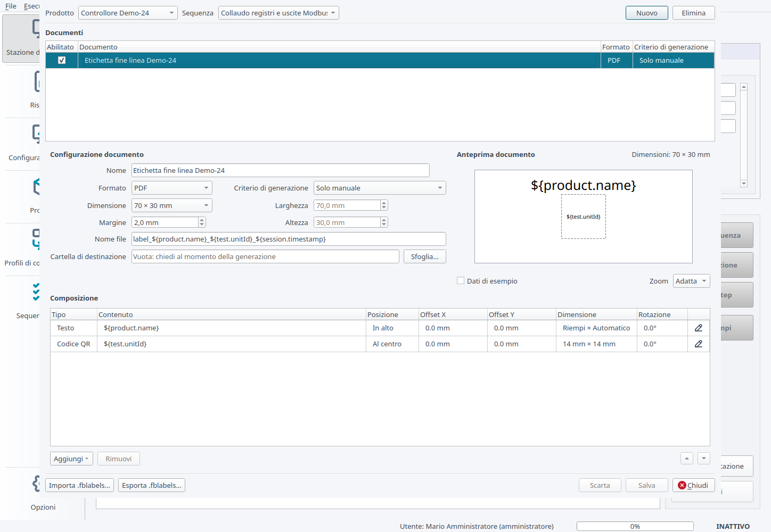
Task: Open the Zoom dropdown set to Adatta
Action: 691,281
